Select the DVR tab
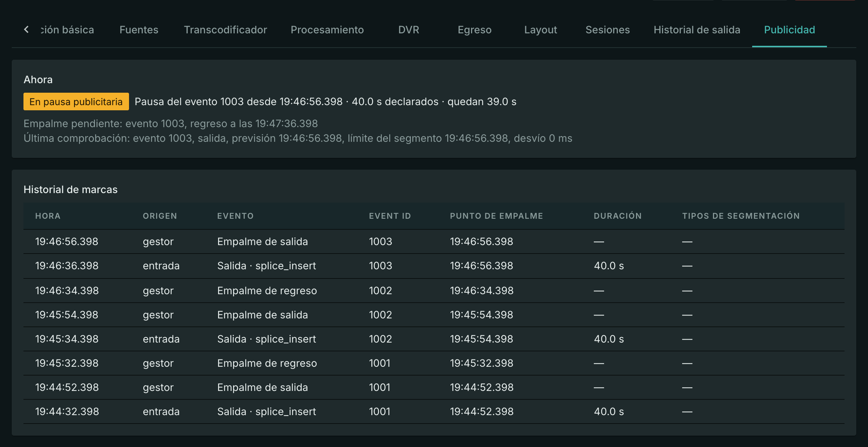Screen dimensions: 868x447 pyautogui.click(x=409, y=30)
